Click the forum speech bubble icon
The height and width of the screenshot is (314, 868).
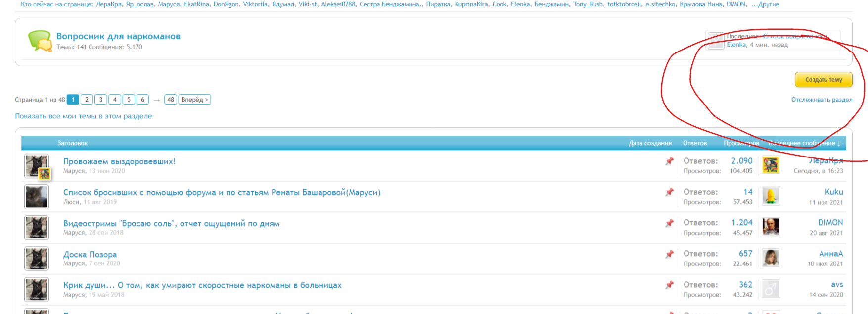pyautogui.click(x=40, y=41)
